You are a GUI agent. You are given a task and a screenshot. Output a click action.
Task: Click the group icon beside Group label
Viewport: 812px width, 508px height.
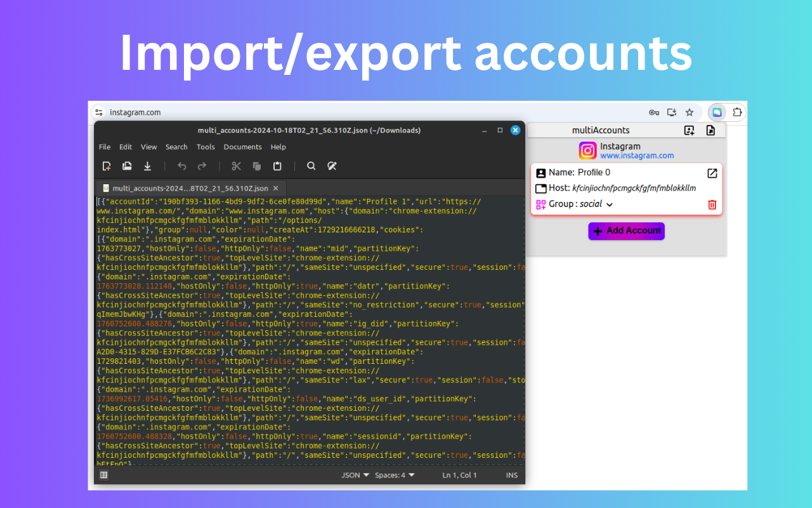coord(541,204)
